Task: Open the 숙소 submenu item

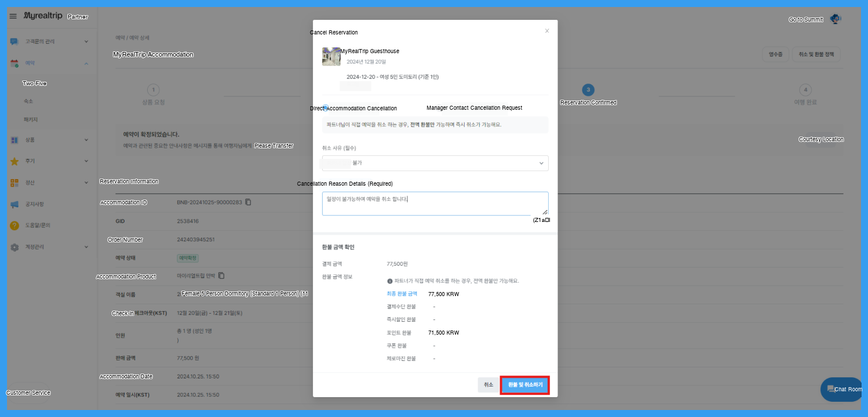Action: (28, 101)
